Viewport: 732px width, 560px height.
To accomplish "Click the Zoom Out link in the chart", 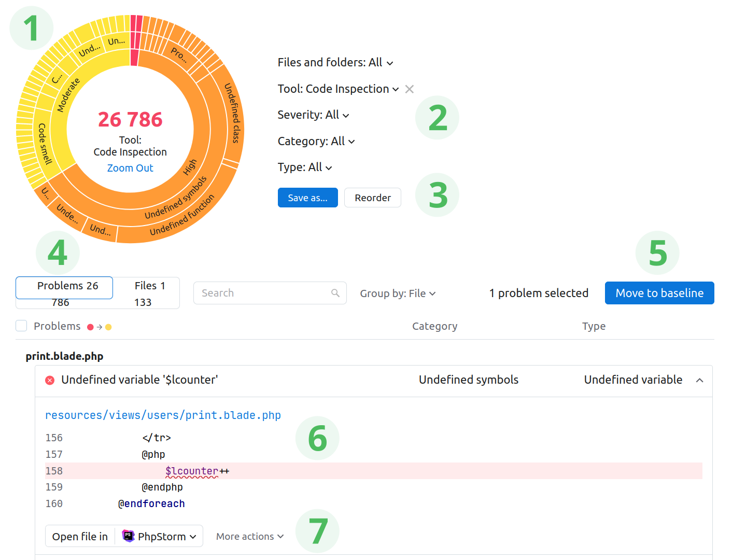I will point(130,168).
